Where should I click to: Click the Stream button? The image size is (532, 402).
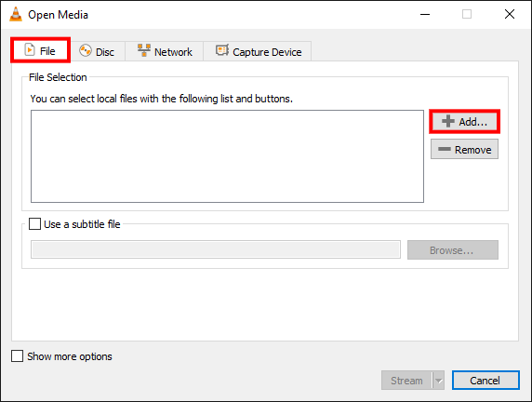pyautogui.click(x=406, y=381)
